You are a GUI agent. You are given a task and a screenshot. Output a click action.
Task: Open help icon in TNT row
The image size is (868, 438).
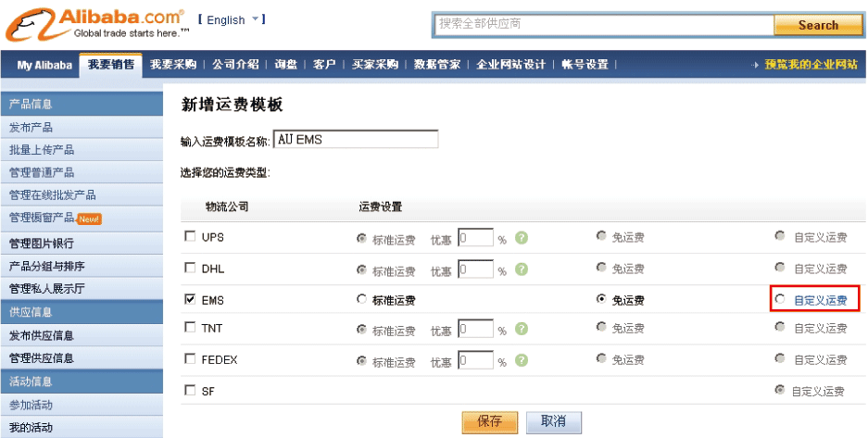point(521,329)
